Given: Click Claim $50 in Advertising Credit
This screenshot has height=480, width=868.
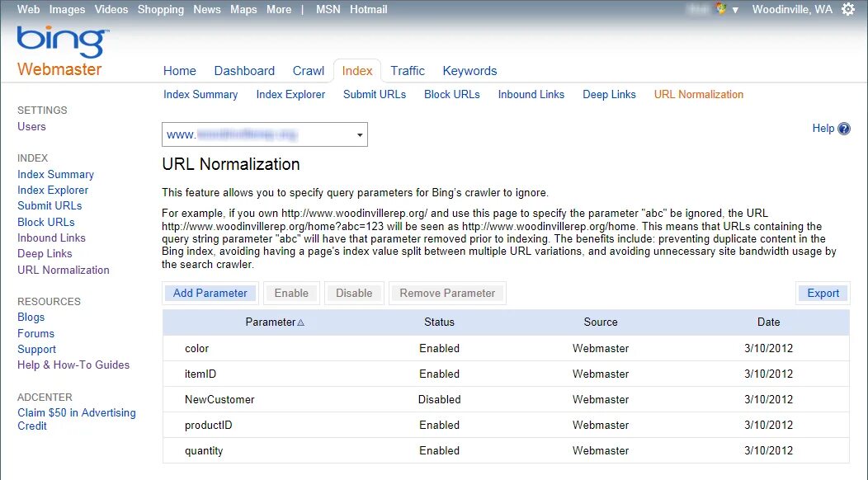Looking at the screenshot, I should tap(77, 419).
